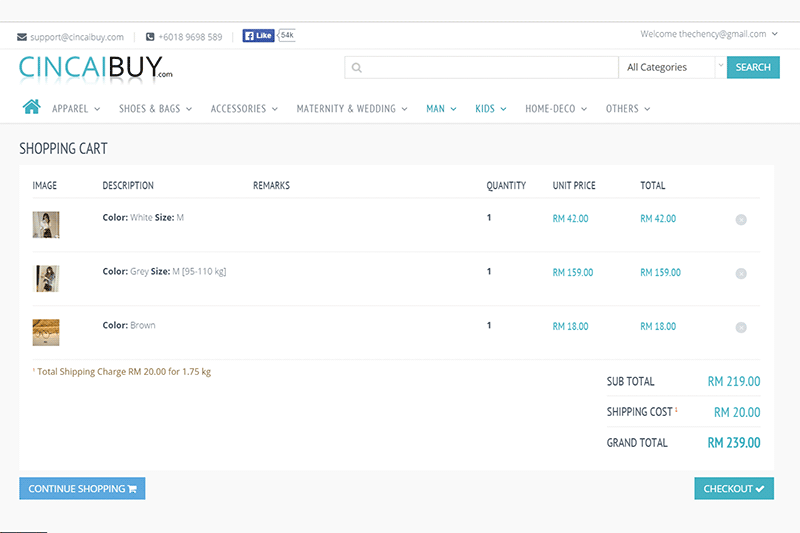Viewport: 800px width, 533px height.
Task: Open the All Categories dropdown
Action: tap(672, 67)
